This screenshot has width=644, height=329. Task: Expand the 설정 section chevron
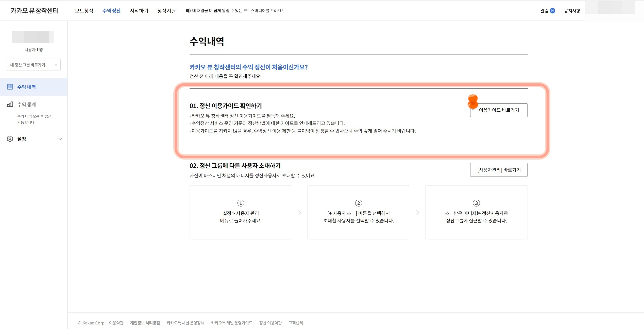60,139
